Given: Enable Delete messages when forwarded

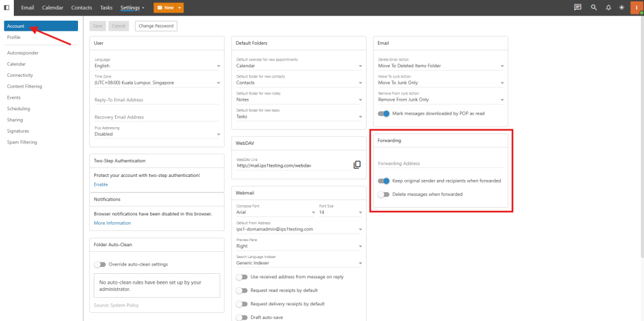Looking at the screenshot, I should [x=384, y=194].
